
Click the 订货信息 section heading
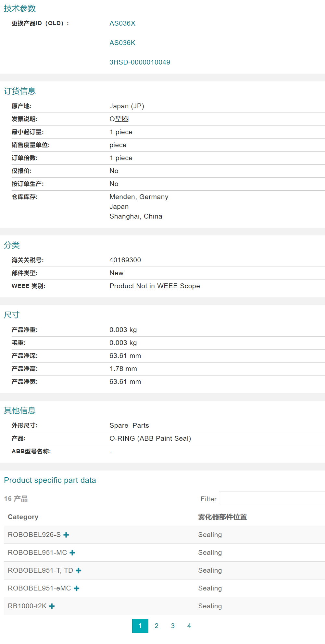(20, 91)
